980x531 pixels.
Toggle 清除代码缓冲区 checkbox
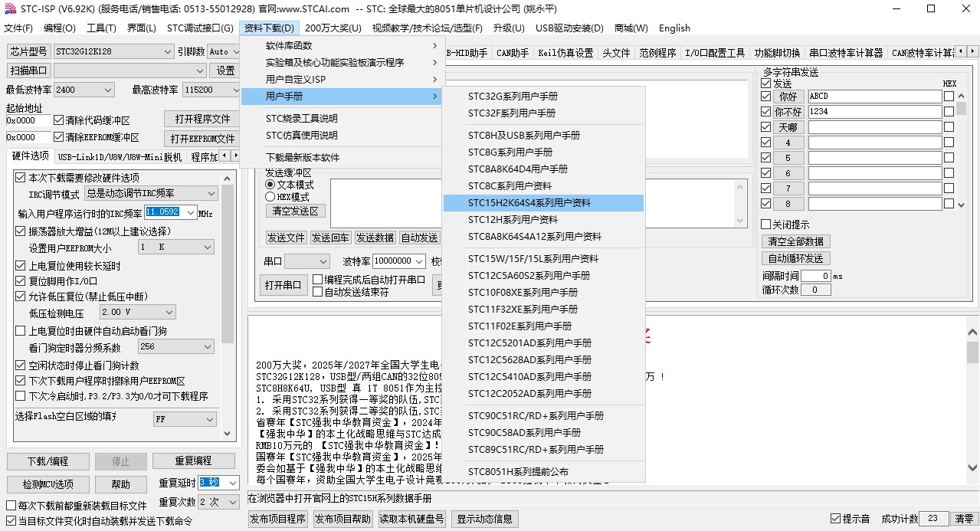pyautogui.click(x=59, y=120)
